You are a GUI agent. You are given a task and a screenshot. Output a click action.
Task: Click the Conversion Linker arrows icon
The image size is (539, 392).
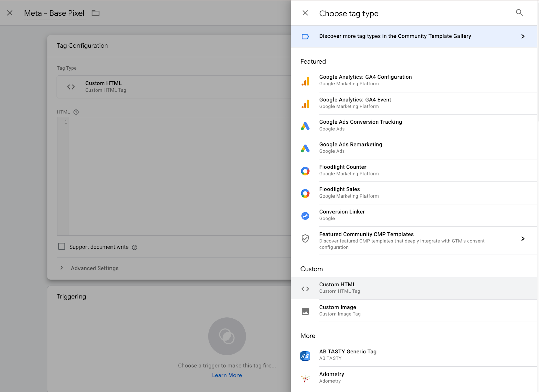click(305, 216)
